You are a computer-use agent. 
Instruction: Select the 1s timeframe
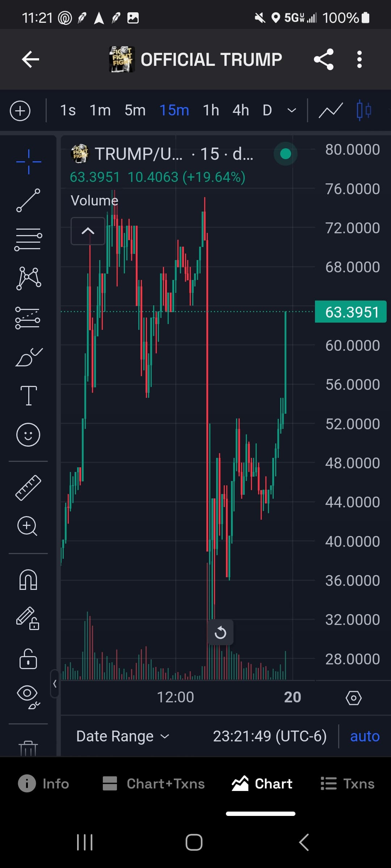pos(68,110)
